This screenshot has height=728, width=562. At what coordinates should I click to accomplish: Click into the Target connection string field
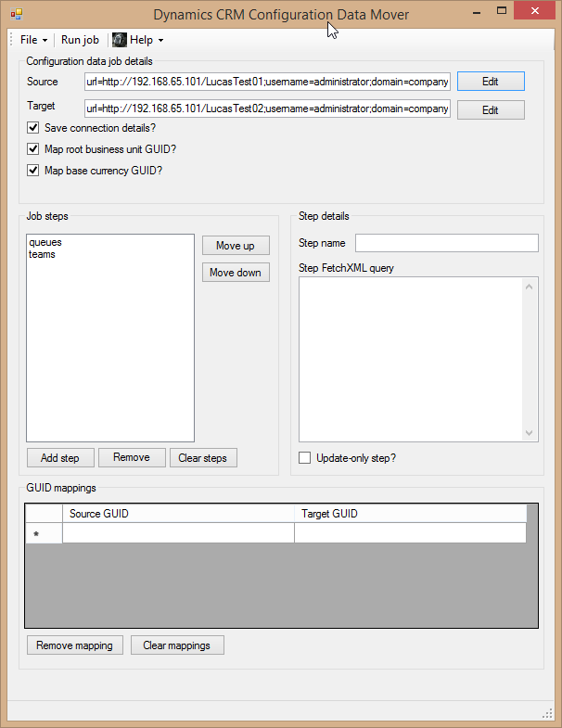click(267, 109)
